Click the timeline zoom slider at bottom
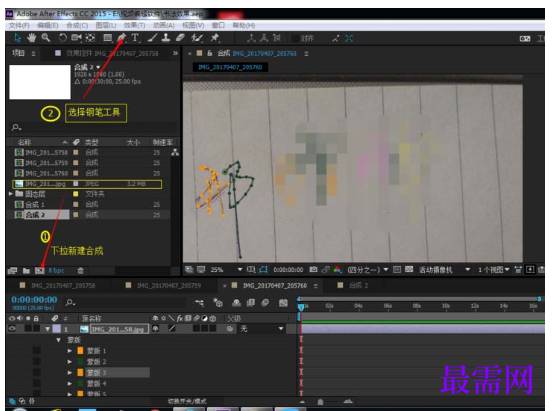The image size is (552, 411). (x=320, y=401)
